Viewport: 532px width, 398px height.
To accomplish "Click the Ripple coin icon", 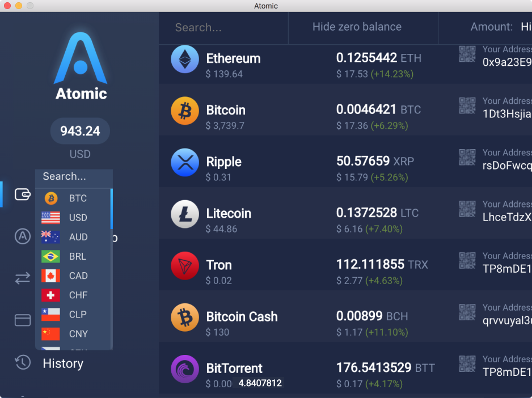I will pos(185,163).
